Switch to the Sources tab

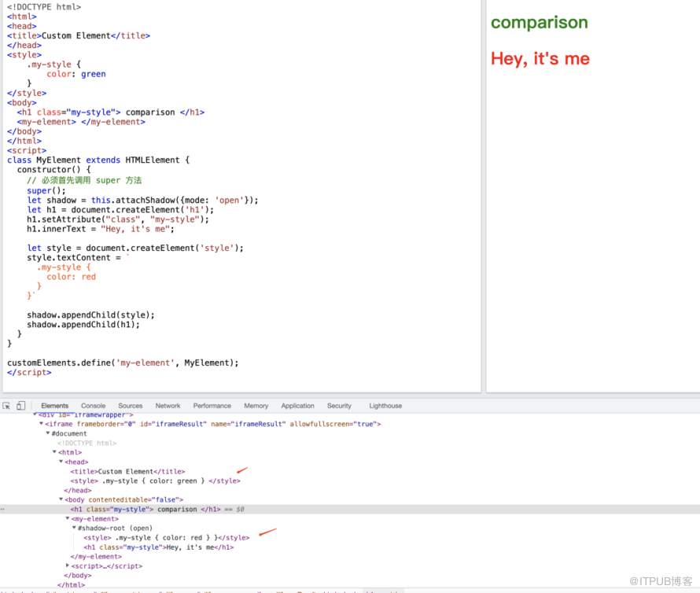pos(131,406)
